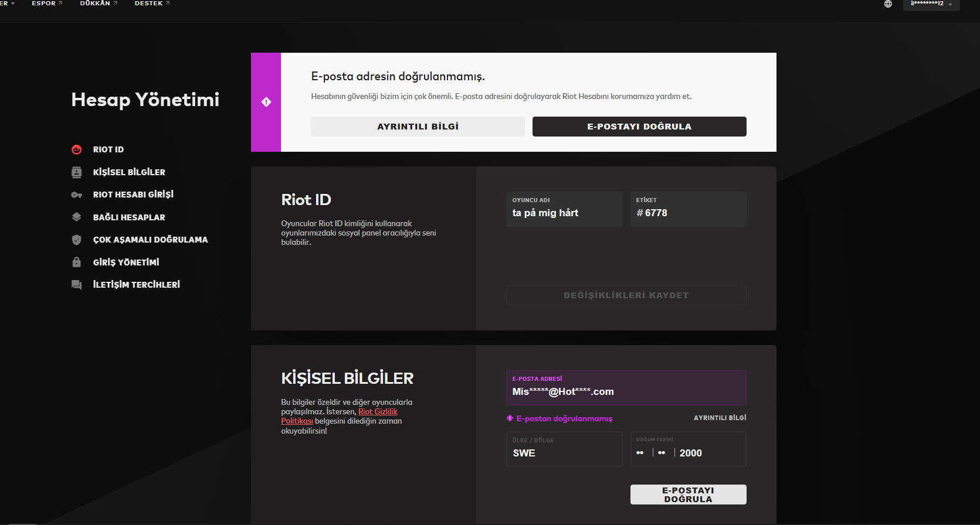The height and width of the screenshot is (525, 980).
Task: Open Bağlı Hesaplar via its layers icon
Action: pyautogui.click(x=76, y=217)
